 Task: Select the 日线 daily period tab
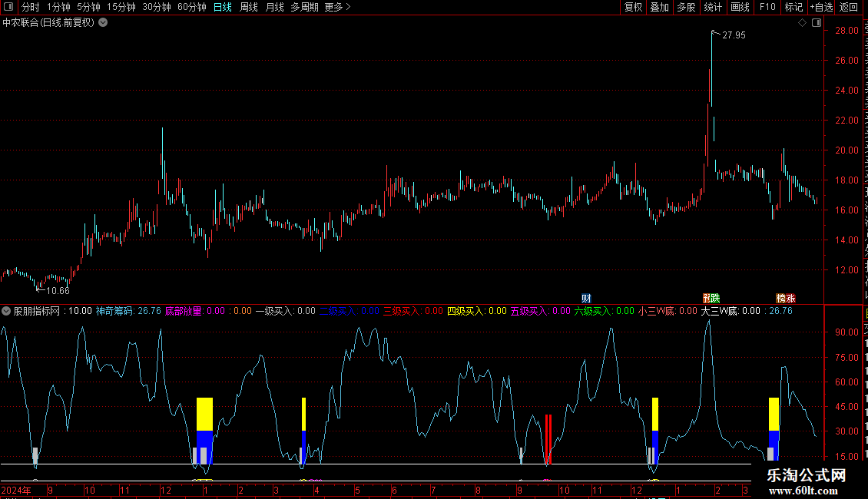223,7
